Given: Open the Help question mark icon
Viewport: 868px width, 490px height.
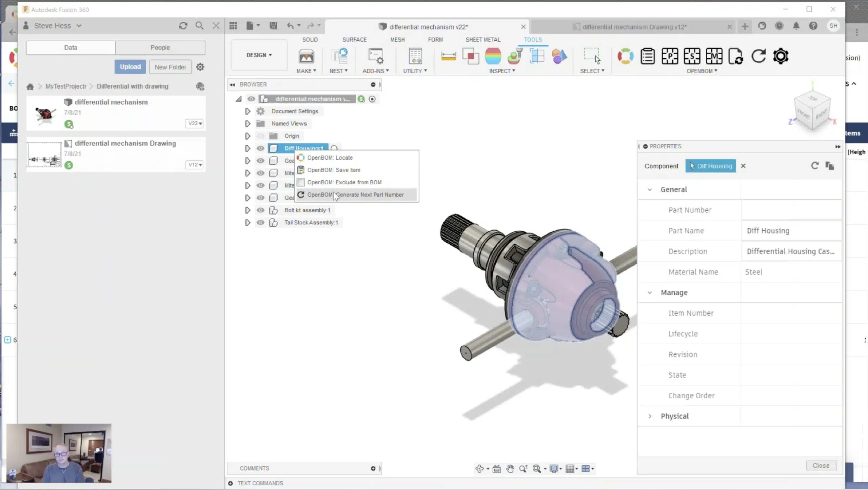Looking at the screenshot, I should [x=813, y=26].
